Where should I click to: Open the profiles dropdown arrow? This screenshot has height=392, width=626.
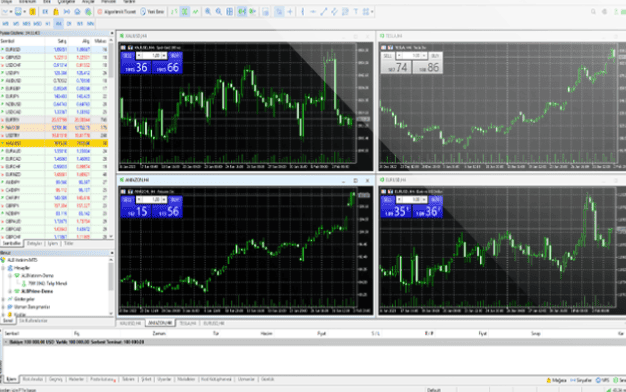tap(24, 12)
